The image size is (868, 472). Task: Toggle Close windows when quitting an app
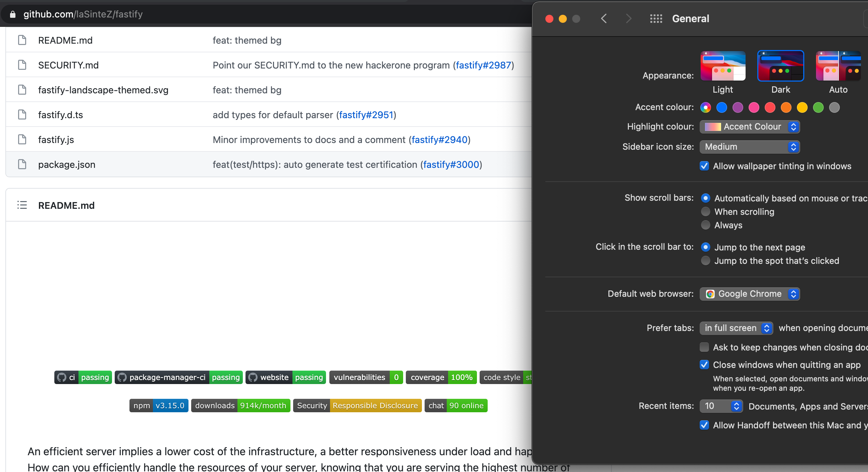(x=704, y=365)
